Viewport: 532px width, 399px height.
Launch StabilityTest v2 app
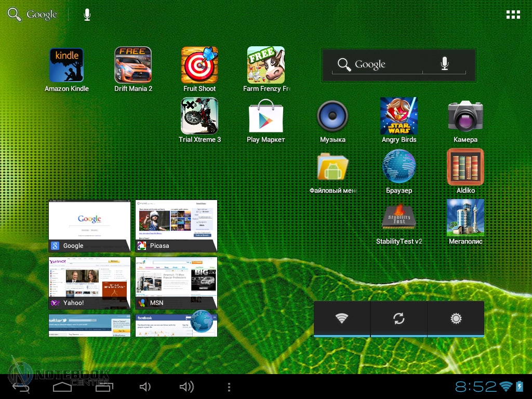[x=399, y=218]
